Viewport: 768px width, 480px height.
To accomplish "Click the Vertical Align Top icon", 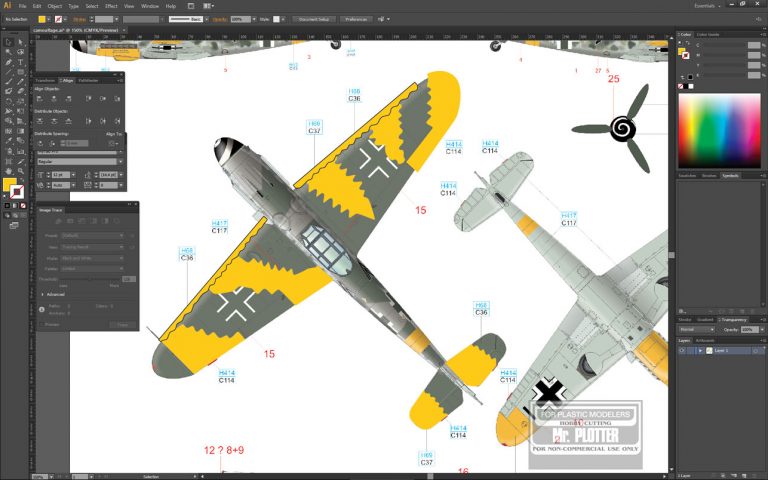I will pyautogui.click(x=89, y=98).
